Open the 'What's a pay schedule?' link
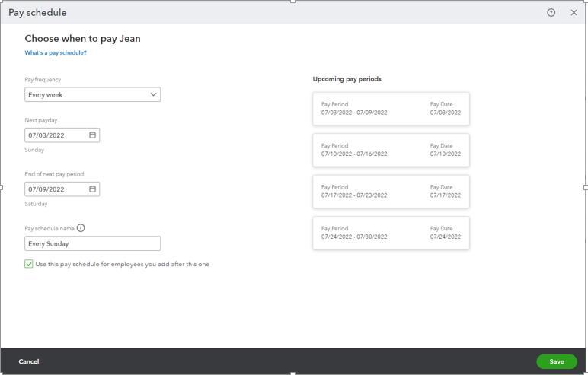The height and width of the screenshot is (375, 588). coord(56,52)
